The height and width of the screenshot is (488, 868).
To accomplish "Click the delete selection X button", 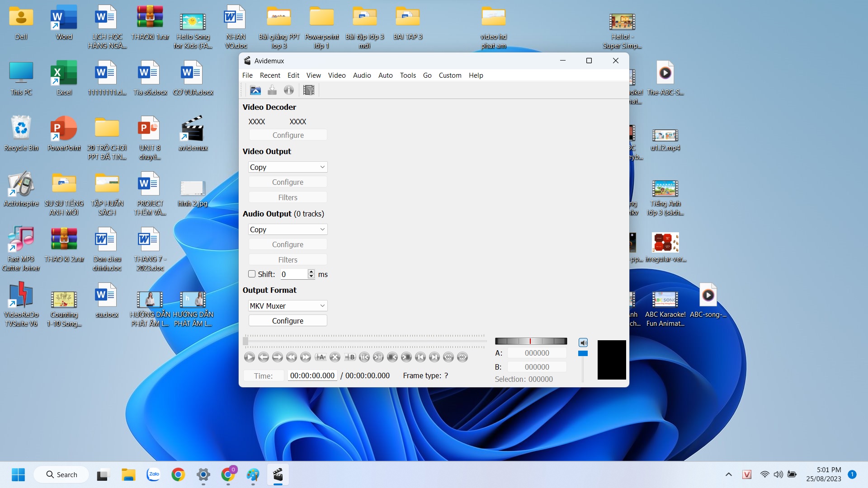I will click(335, 357).
